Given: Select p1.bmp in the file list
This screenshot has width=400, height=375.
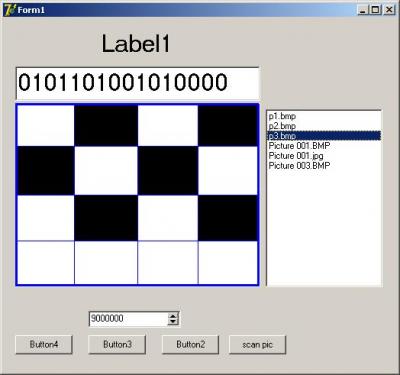Looking at the screenshot, I should (324, 116).
